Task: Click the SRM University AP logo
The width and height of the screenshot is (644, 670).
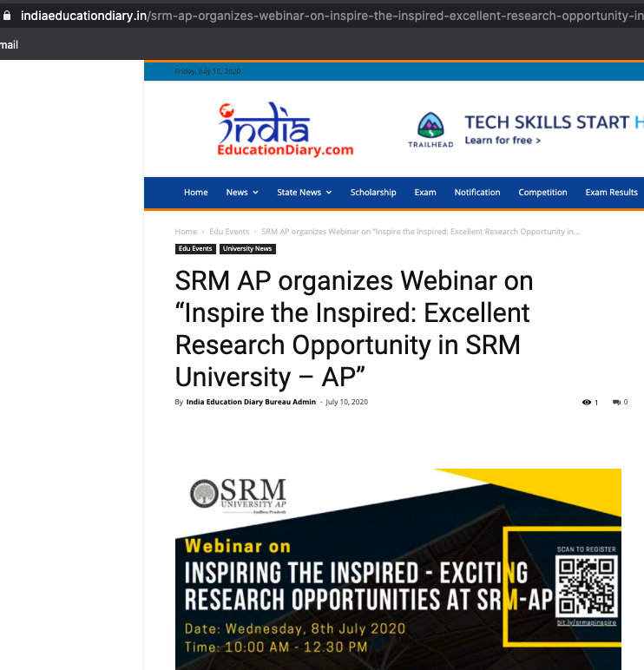Action: click(x=238, y=496)
